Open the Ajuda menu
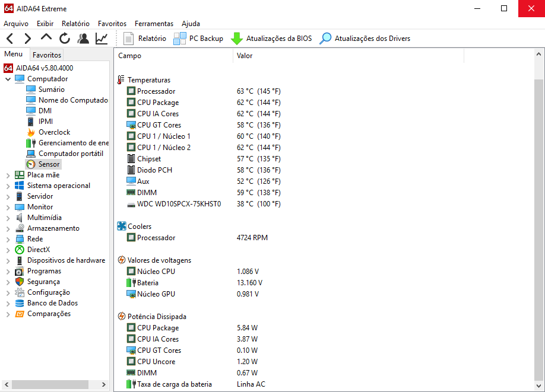 pyautogui.click(x=191, y=24)
